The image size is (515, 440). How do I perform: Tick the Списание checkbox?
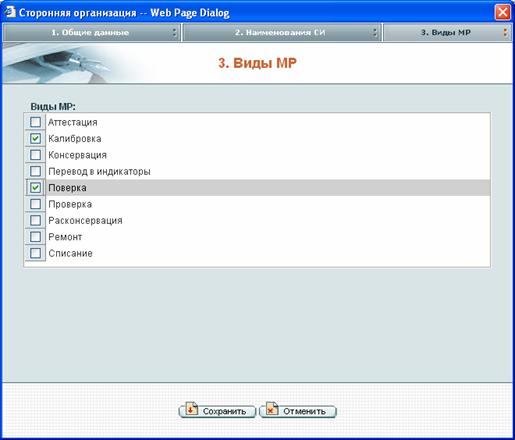[35, 253]
